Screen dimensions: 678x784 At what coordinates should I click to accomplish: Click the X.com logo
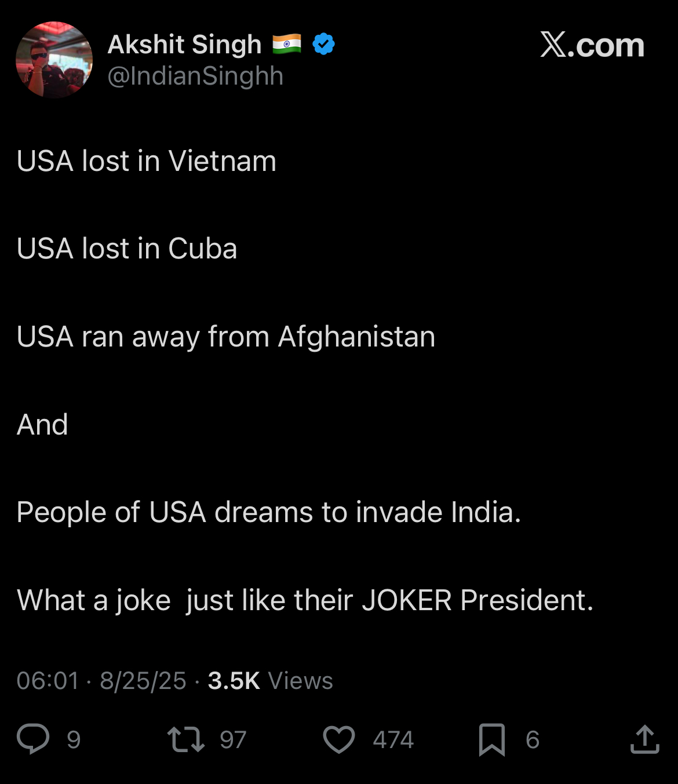tap(592, 45)
